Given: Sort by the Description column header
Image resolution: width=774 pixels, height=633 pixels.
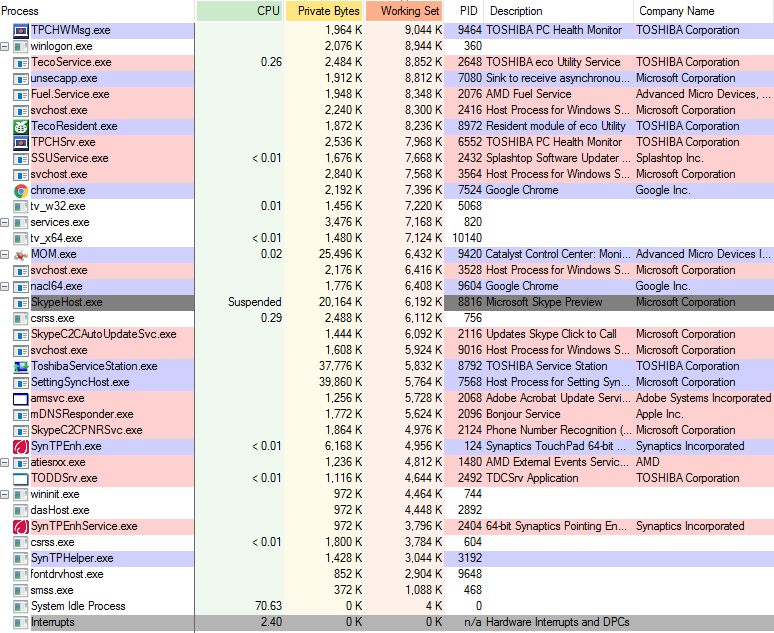Looking at the screenshot, I should click(x=558, y=11).
